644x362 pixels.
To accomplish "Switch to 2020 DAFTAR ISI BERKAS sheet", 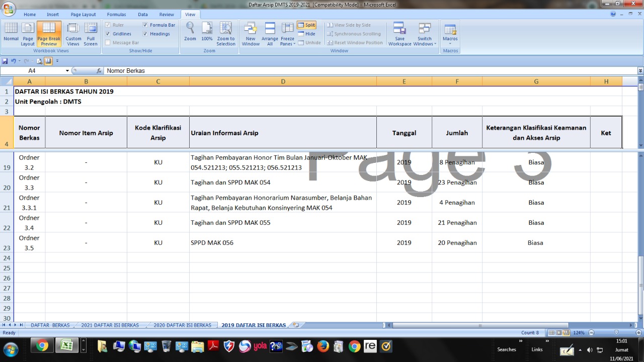I will coord(182,325).
